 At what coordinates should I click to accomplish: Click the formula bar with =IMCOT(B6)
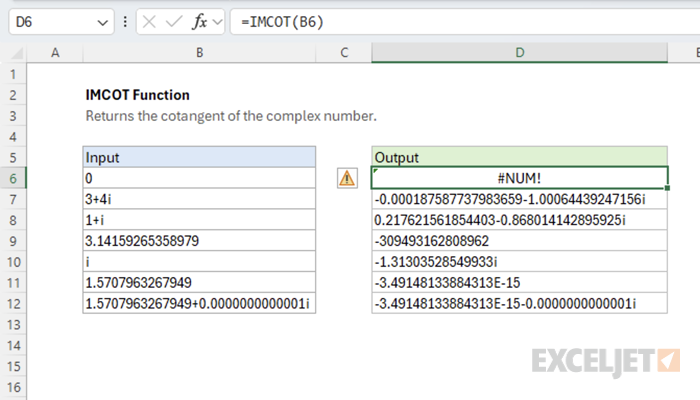465,21
